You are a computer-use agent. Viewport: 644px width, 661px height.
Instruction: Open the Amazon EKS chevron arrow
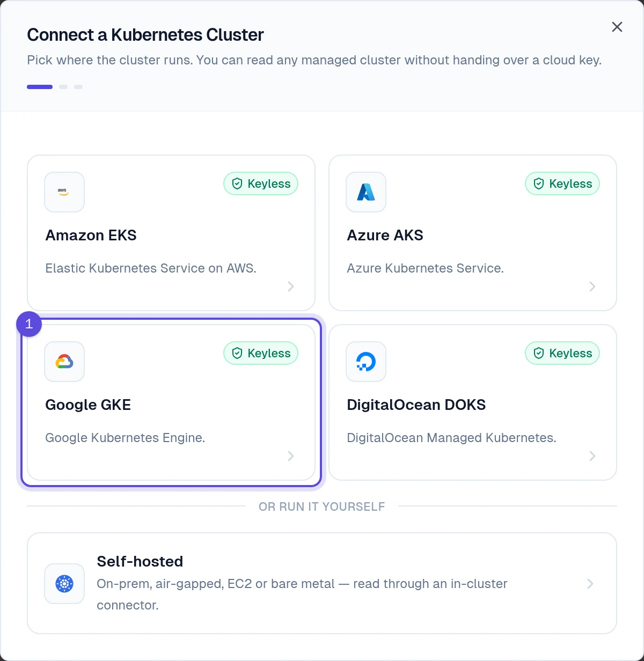tap(291, 287)
